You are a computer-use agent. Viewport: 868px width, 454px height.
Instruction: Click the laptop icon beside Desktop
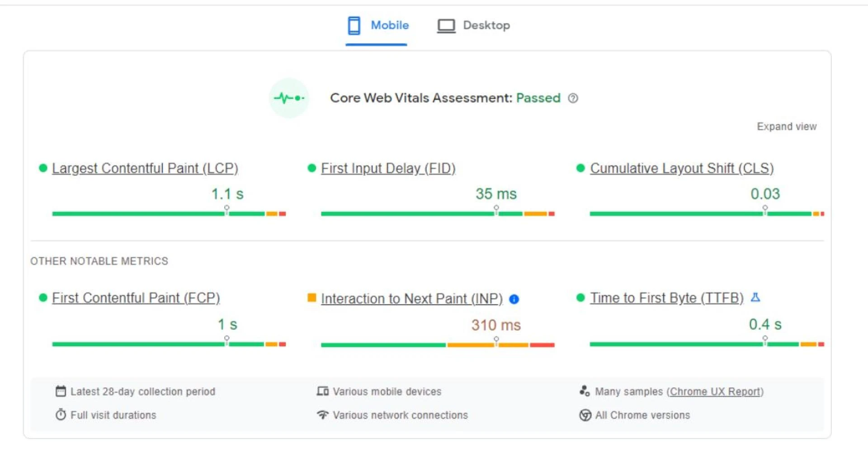[x=446, y=26]
